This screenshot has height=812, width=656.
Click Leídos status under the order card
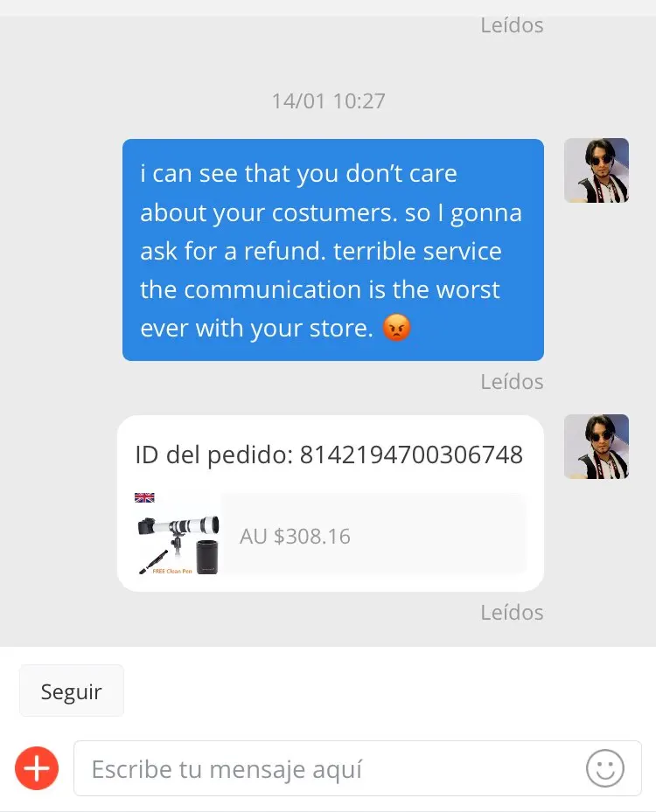tap(512, 612)
